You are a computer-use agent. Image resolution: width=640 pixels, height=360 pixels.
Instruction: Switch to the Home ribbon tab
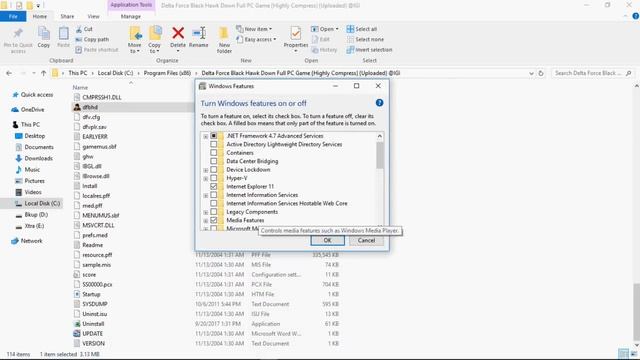(x=40, y=16)
